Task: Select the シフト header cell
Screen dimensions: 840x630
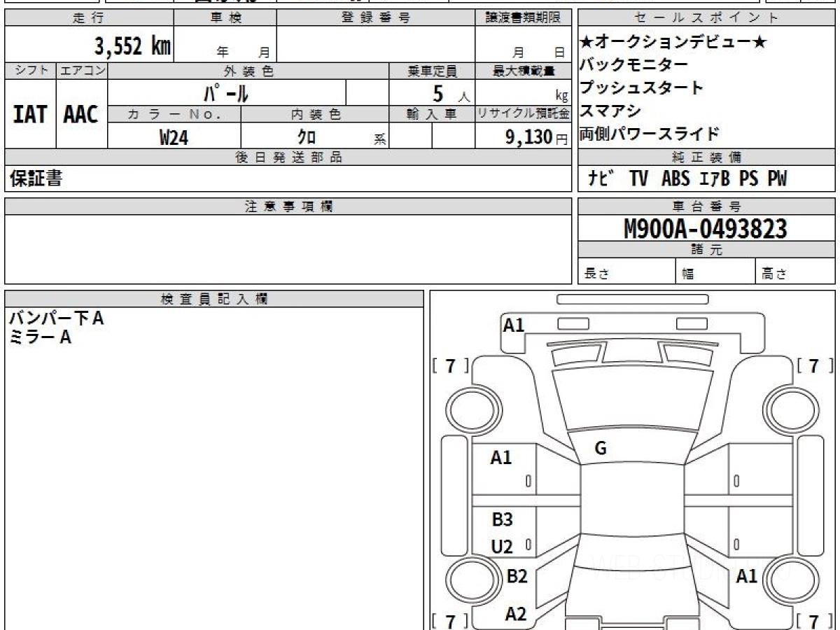Action: [30, 71]
